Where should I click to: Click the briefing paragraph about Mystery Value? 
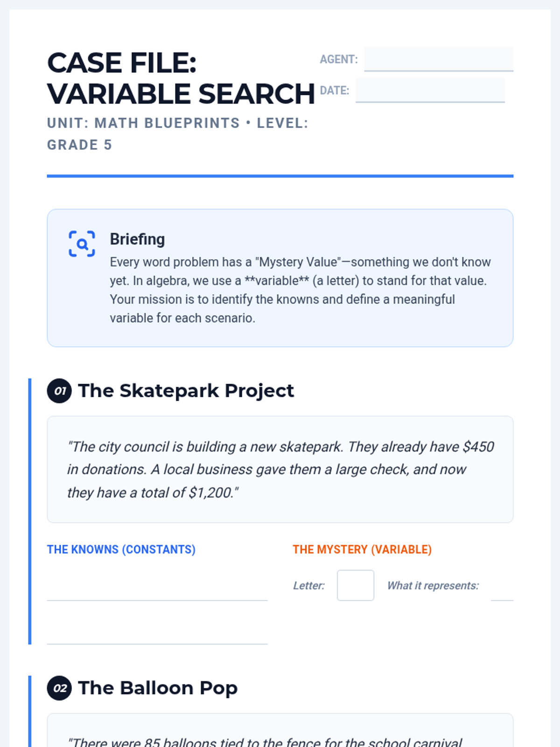301,290
